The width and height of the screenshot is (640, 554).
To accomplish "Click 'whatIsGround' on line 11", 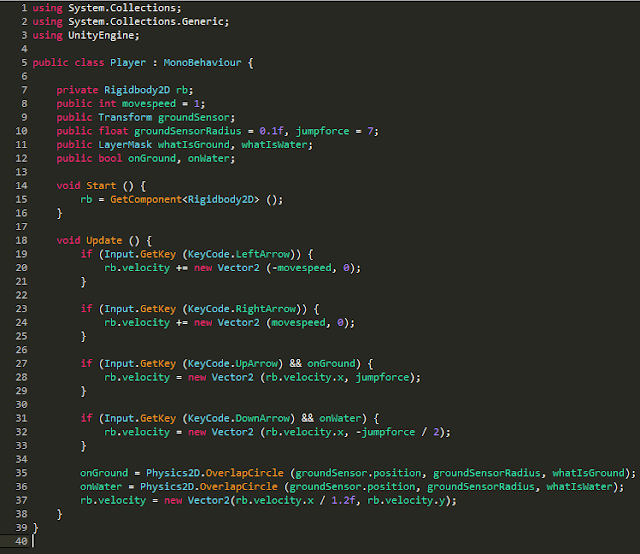I will [x=194, y=145].
